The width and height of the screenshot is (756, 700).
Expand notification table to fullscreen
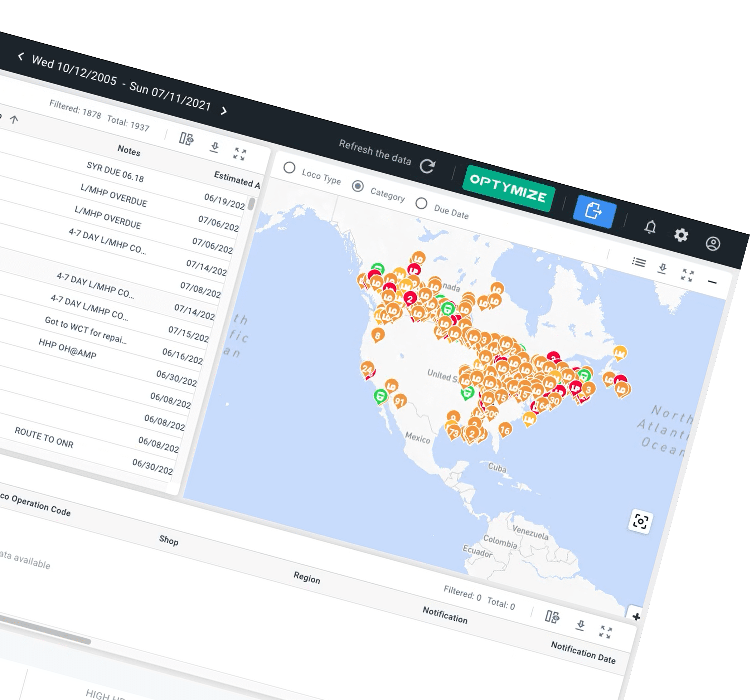(605, 632)
